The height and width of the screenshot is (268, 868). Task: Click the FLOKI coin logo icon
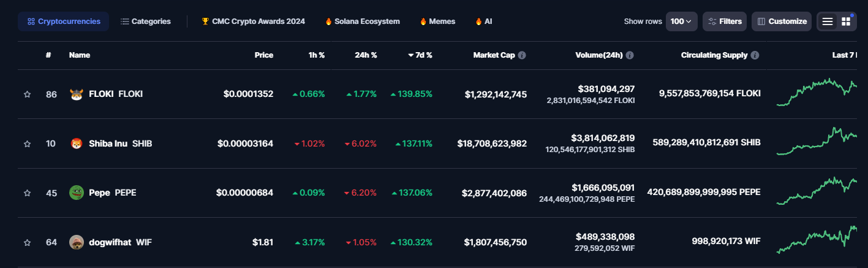coord(77,94)
